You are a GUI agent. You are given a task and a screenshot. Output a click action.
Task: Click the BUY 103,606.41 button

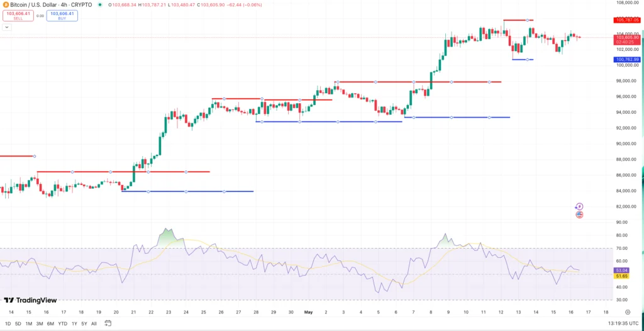tap(62, 16)
